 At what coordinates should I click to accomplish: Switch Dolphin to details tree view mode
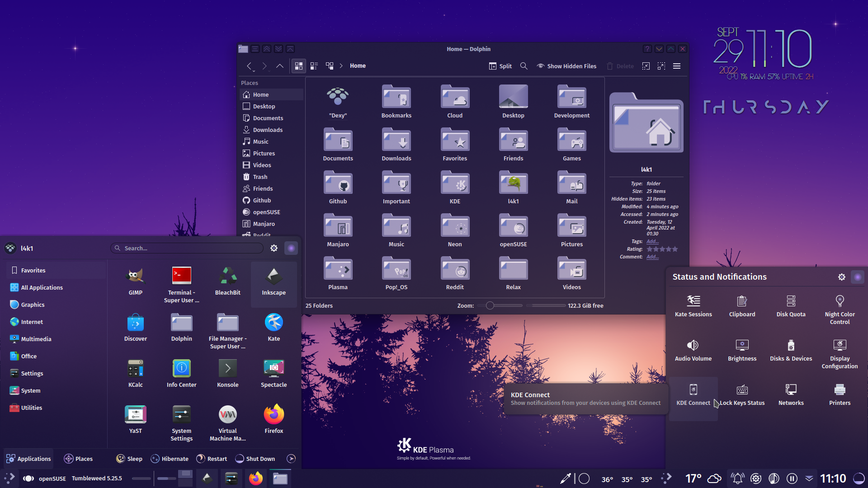coord(330,66)
